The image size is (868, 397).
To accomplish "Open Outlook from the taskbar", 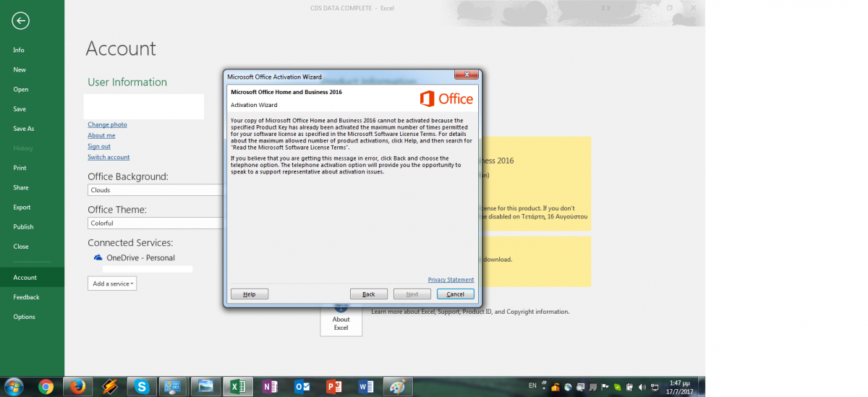I will point(302,387).
